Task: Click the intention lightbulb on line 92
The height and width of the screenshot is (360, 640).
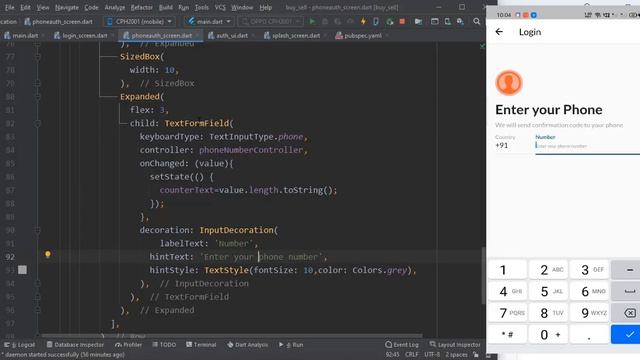Action: 48,255
